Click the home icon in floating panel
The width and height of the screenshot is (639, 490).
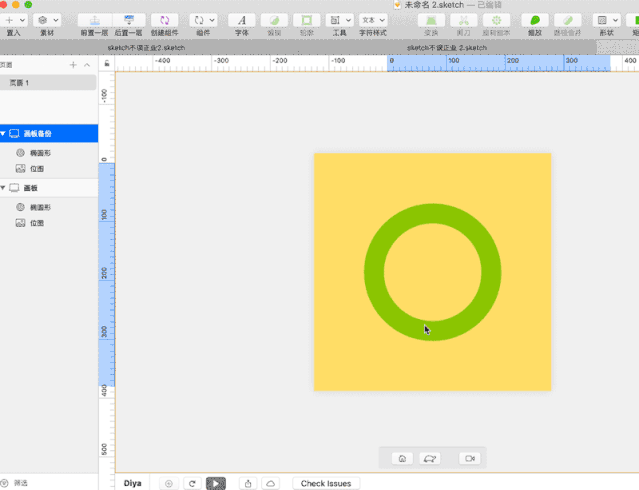(402, 459)
